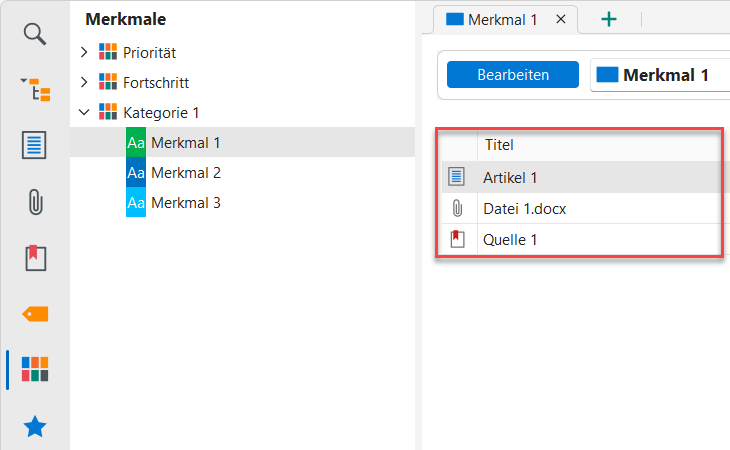This screenshot has height=450, width=730.
Task: Expand the Priorität category
Action: tap(84, 52)
